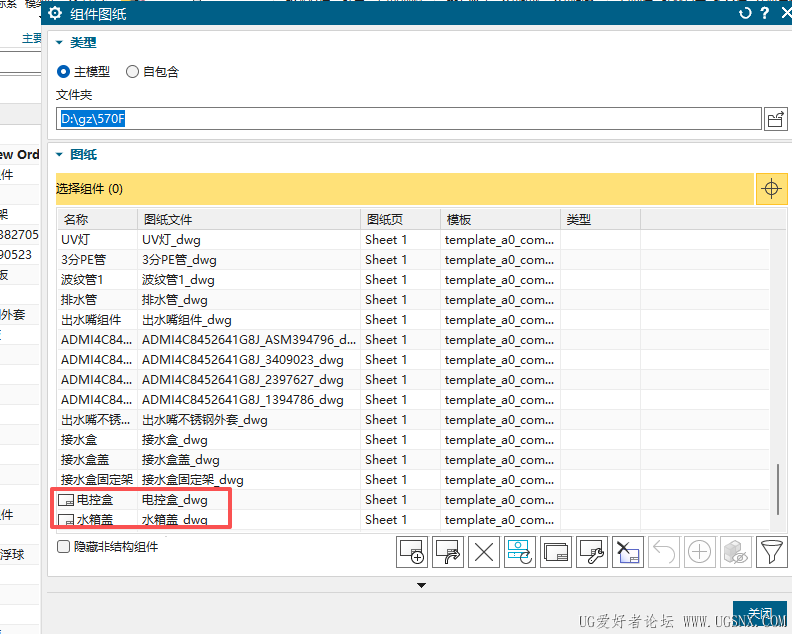Click the folder path field D:\gz\570F
792x634 pixels.
click(409, 119)
